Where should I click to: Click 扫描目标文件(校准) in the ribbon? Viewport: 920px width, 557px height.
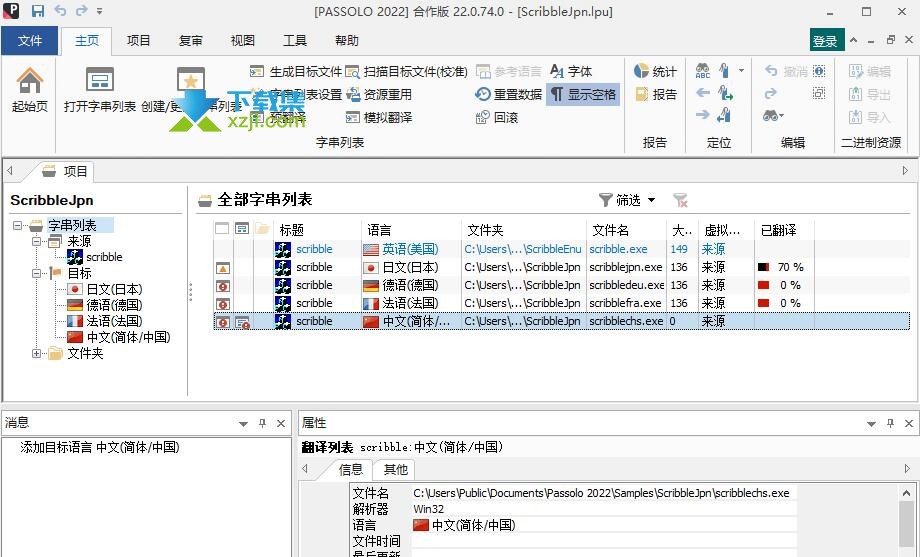point(406,72)
